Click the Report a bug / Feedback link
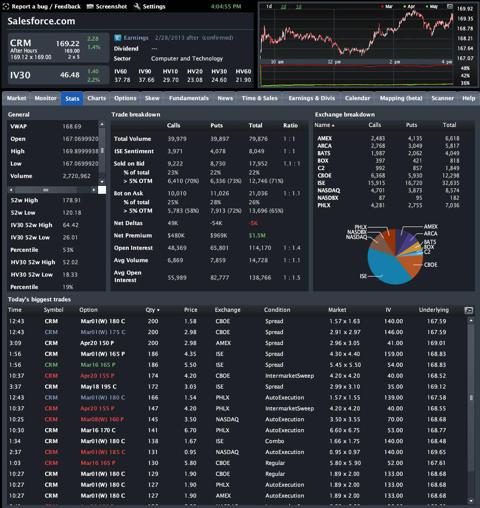This screenshot has width=480, height=508. pyautogui.click(x=46, y=6)
